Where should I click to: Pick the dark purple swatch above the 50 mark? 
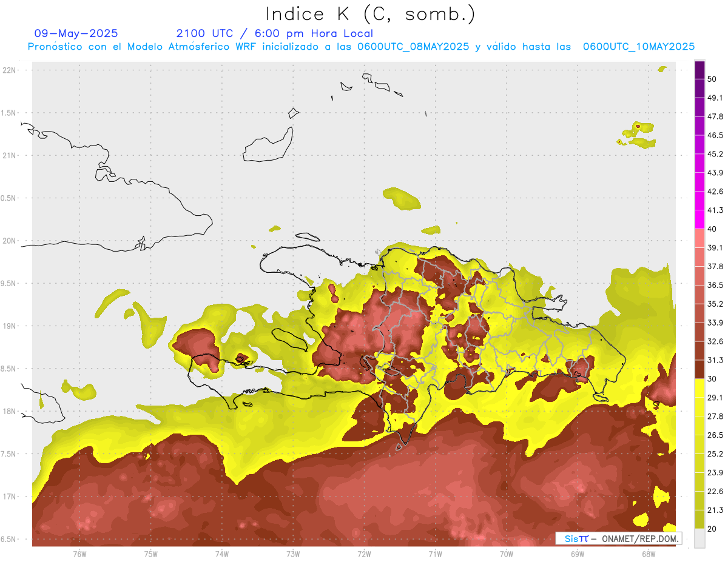(x=699, y=69)
